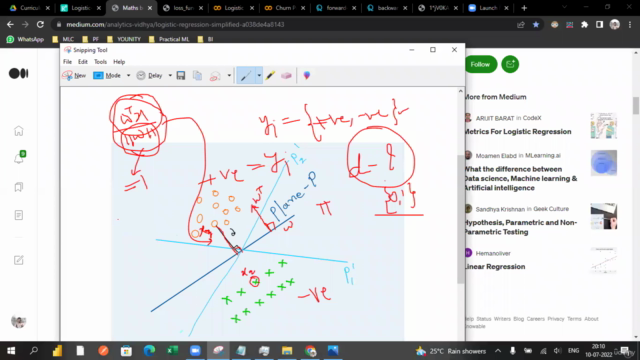The height and width of the screenshot is (360, 640).
Task: Open Zoom from the taskbar
Action: [195, 351]
